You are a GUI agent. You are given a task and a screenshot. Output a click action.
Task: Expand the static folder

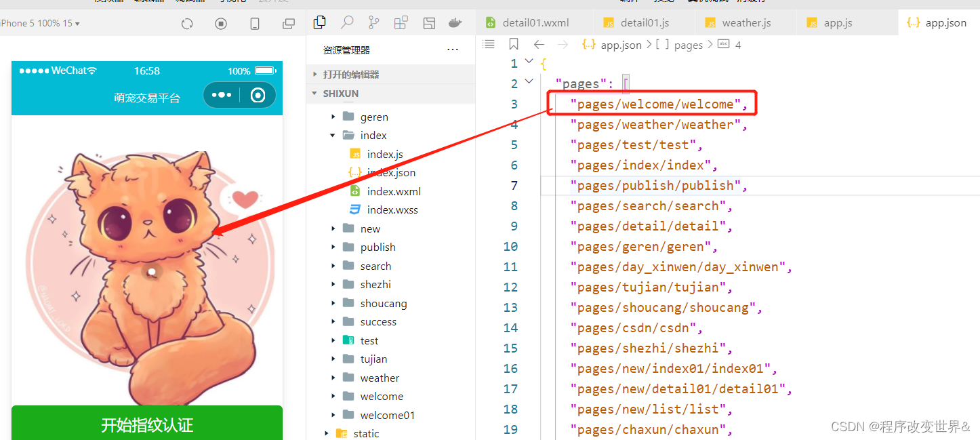click(327, 434)
